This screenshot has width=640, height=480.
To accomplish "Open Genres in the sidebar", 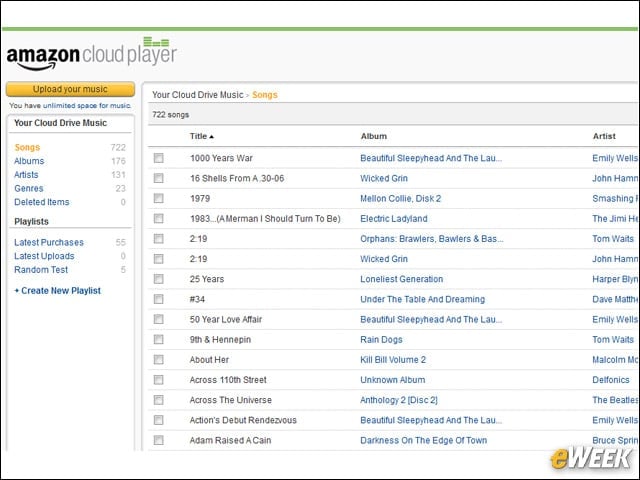I will [x=29, y=189].
